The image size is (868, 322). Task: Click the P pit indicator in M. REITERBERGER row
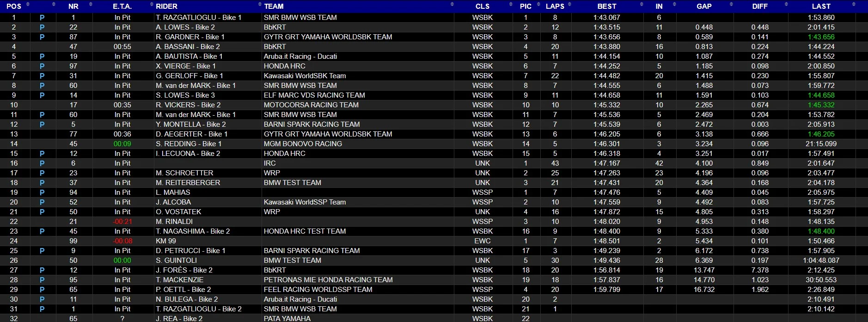[x=42, y=183]
